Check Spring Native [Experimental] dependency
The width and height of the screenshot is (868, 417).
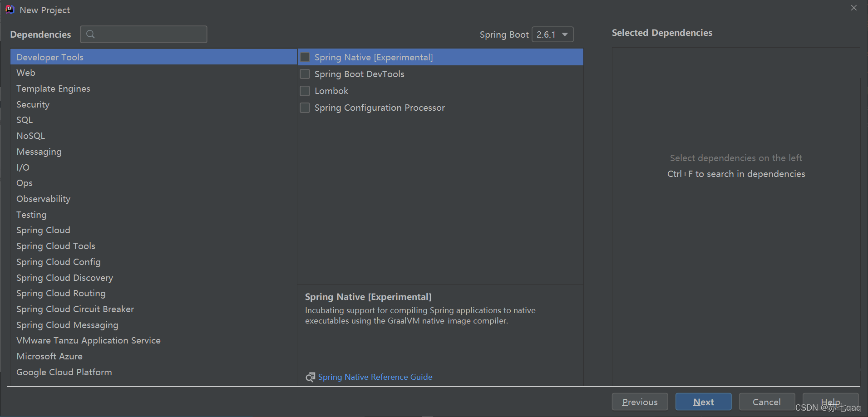(305, 57)
